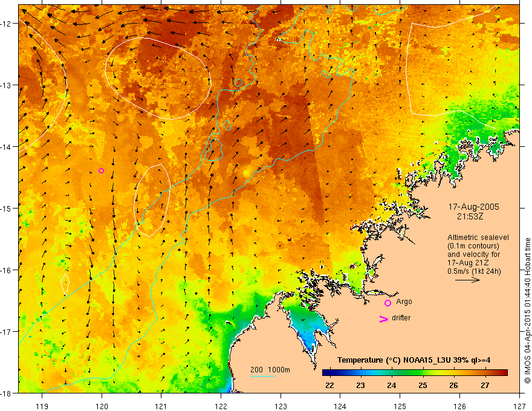Click longitude axis label 127
Viewport: 532px width, 411px height.
(519, 406)
